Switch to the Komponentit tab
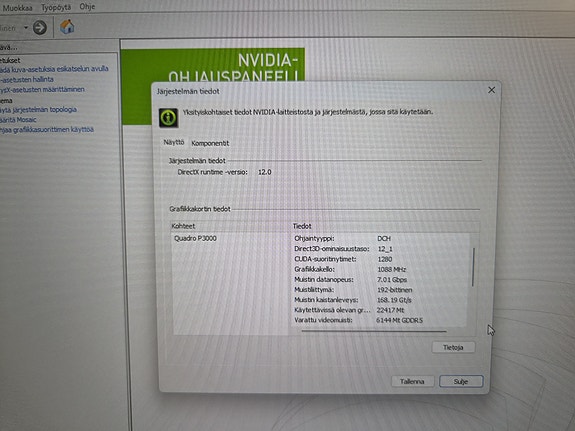Viewport: 575px width, 431px height. pyautogui.click(x=210, y=143)
